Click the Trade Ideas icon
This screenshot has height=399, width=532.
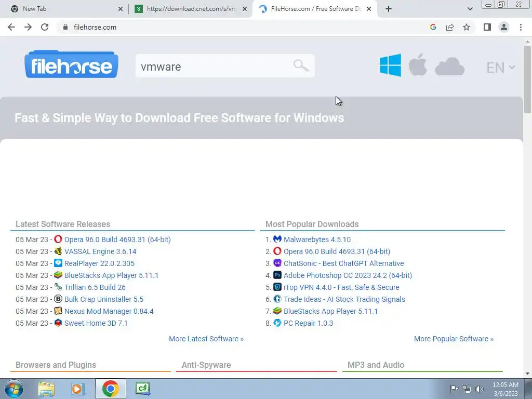(277, 299)
